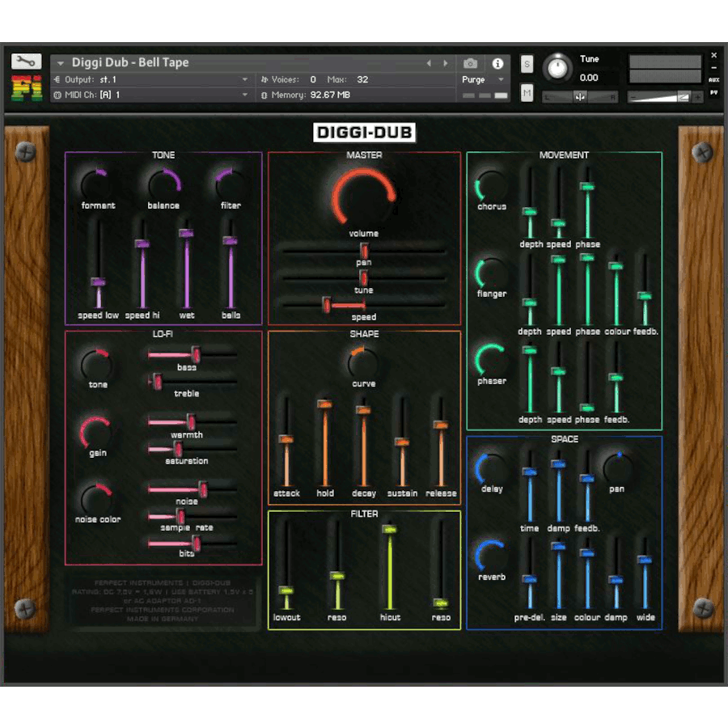Click the Tune knob in header
The image size is (728, 728).
(x=557, y=68)
